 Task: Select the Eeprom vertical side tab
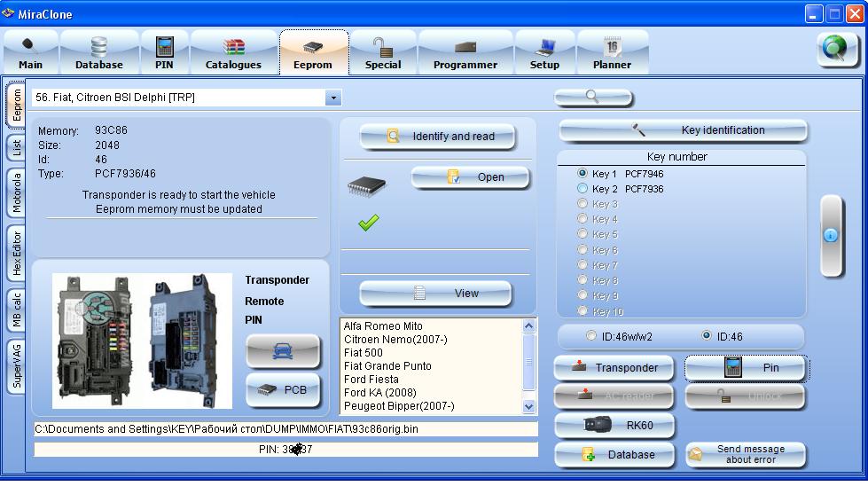coord(16,106)
